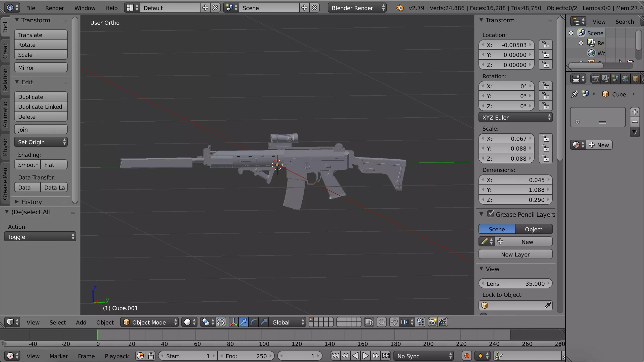644x362 pixels.
Task: Open the Object Mode dropdown
Action: tap(149, 322)
